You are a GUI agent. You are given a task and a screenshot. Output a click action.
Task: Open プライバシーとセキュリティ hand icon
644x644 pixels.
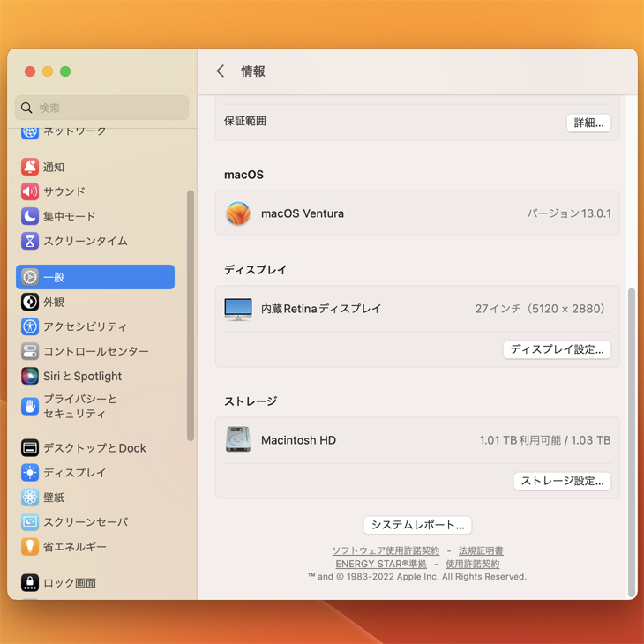(x=30, y=406)
